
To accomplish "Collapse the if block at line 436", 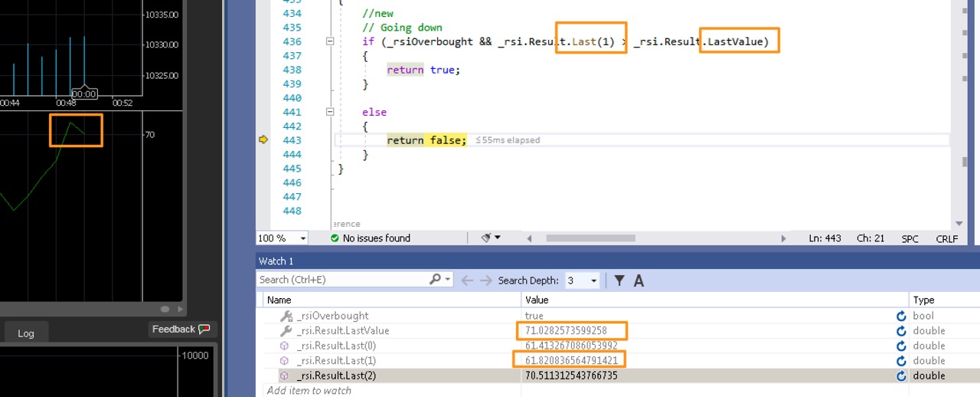I will pos(330,41).
